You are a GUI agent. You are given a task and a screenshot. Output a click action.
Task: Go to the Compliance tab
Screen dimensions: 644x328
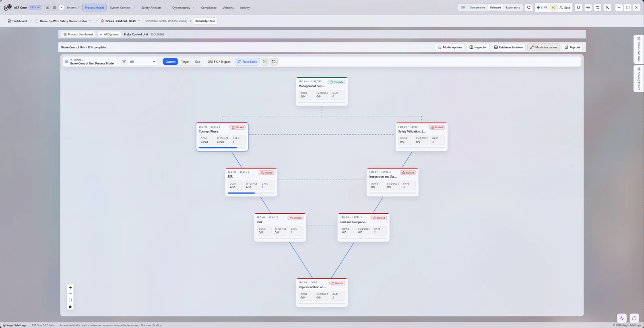pos(209,8)
